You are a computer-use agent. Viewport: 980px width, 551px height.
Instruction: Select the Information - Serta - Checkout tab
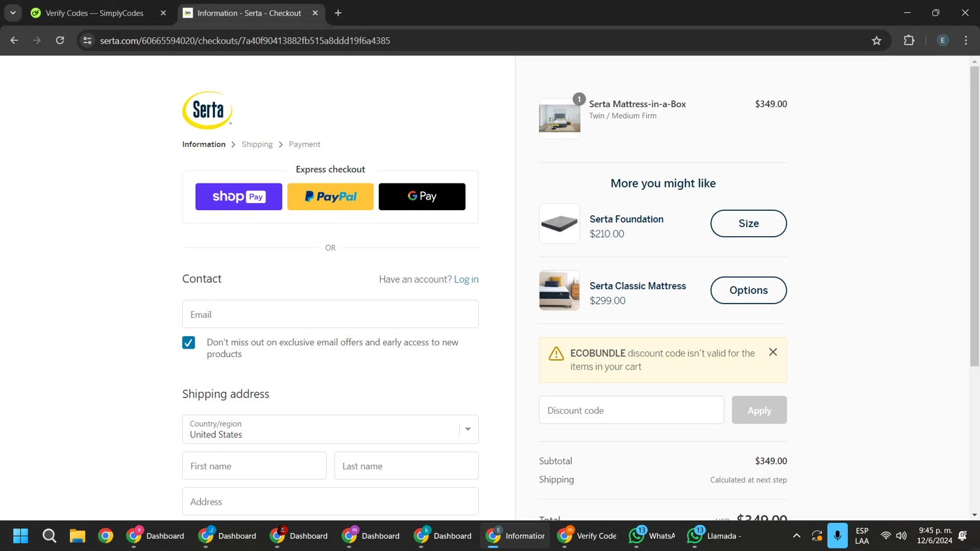click(249, 13)
